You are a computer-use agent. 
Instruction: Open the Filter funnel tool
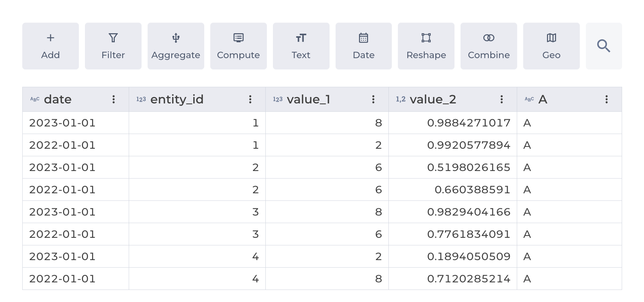[x=113, y=38]
